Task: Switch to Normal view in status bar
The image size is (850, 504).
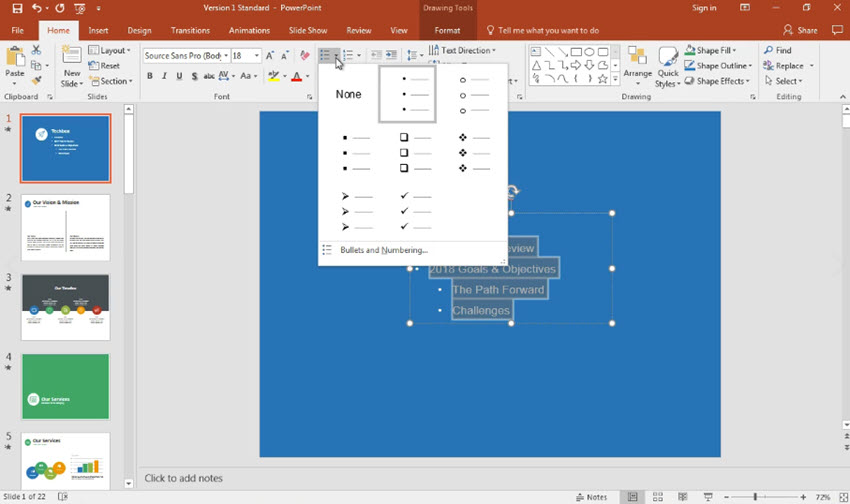Action: click(632, 497)
